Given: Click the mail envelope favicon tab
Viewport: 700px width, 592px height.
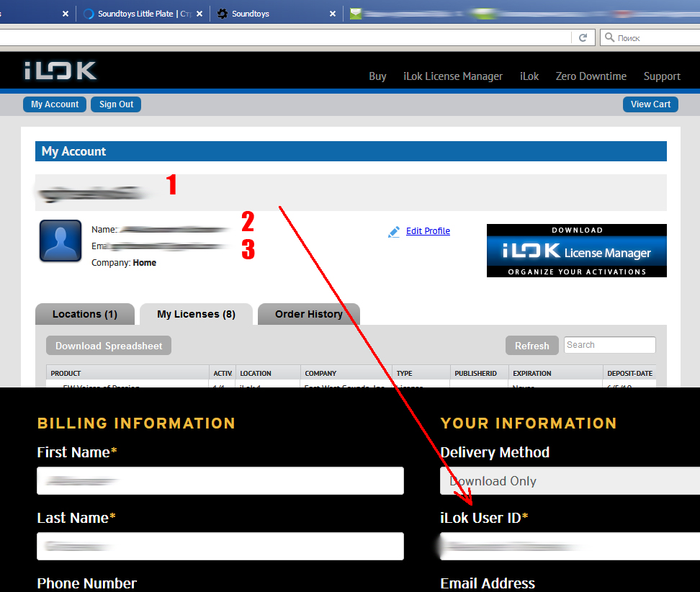Looking at the screenshot, I should [x=355, y=14].
